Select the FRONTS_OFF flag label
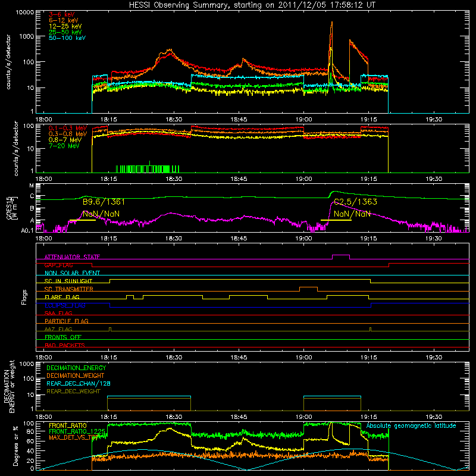476x476 pixels. tap(63, 337)
